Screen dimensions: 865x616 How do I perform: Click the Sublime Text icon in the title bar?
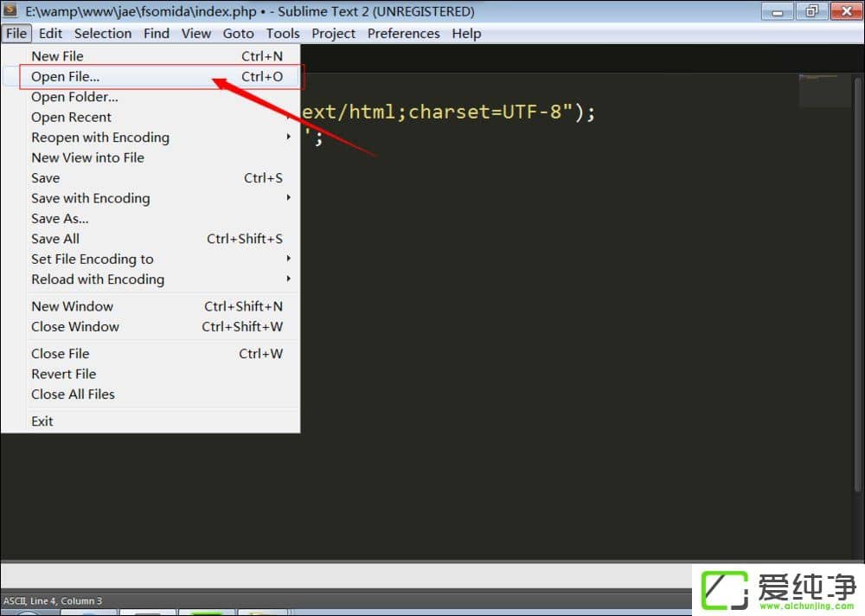[x=12, y=11]
